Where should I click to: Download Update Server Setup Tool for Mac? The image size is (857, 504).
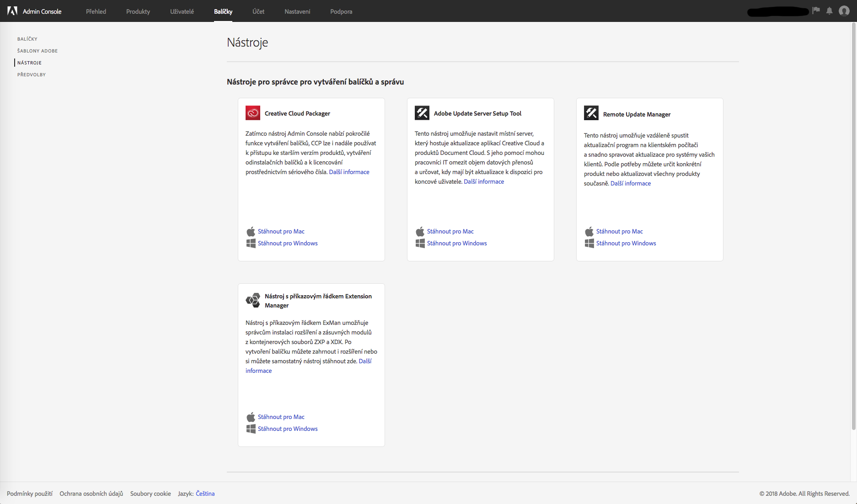[x=450, y=231]
